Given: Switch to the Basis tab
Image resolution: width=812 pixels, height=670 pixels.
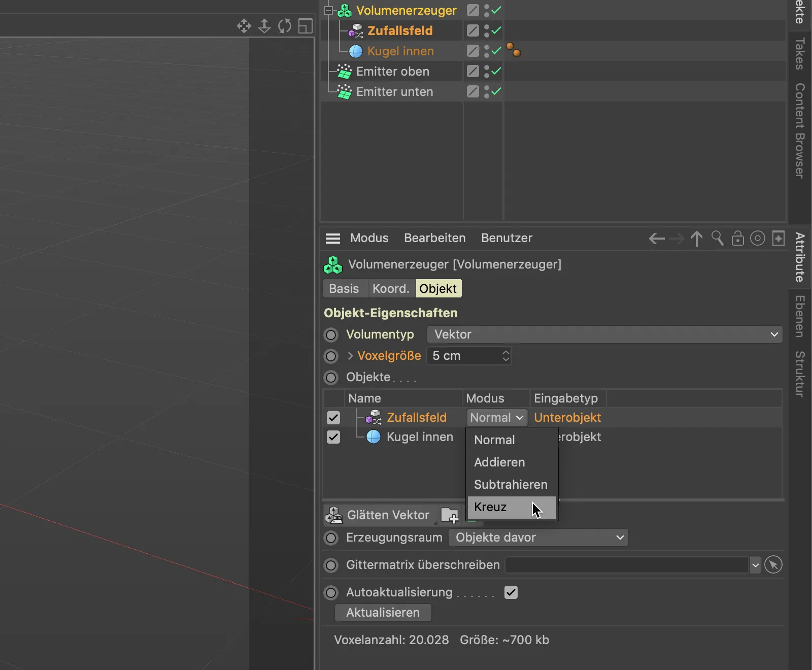Looking at the screenshot, I should [344, 289].
